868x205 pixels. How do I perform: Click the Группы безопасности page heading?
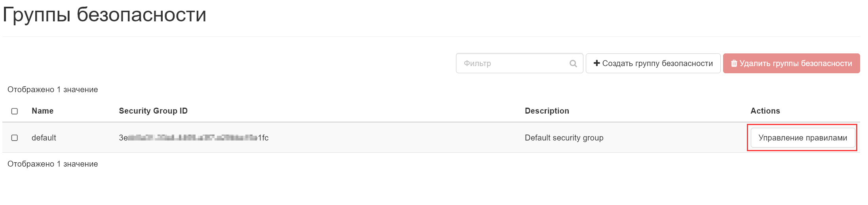(104, 15)
